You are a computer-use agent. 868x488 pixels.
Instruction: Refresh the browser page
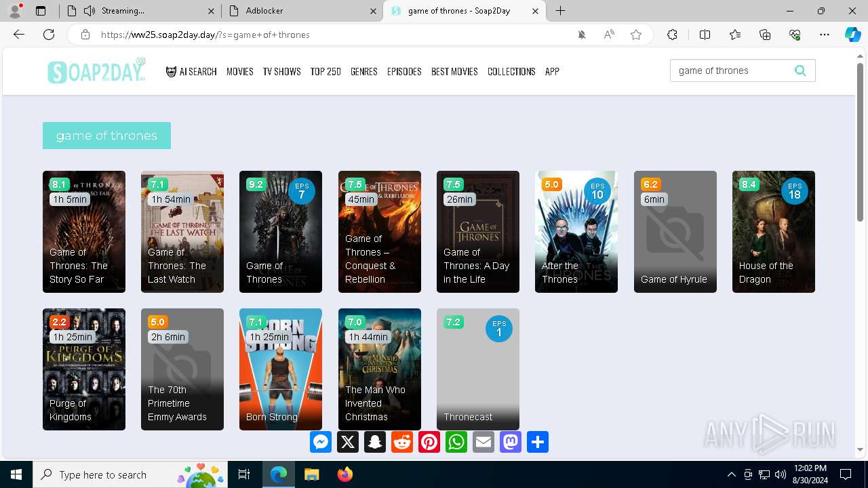49,35
